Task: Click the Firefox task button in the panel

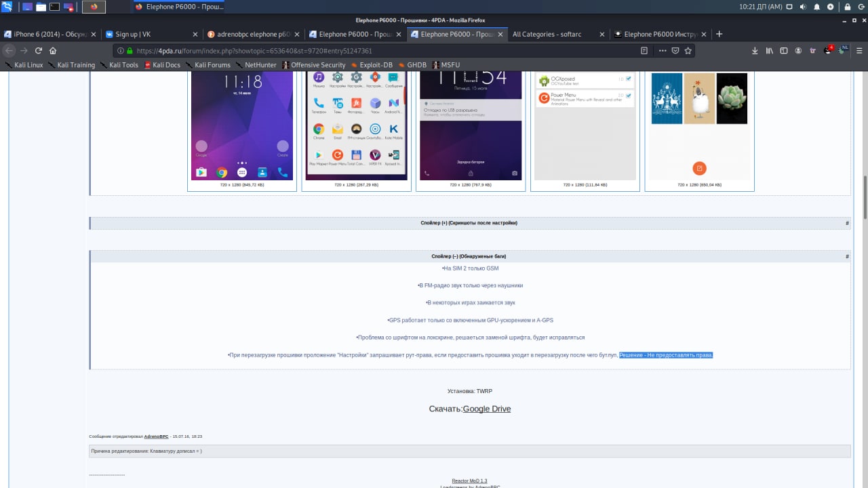Action: click(178, 7)
